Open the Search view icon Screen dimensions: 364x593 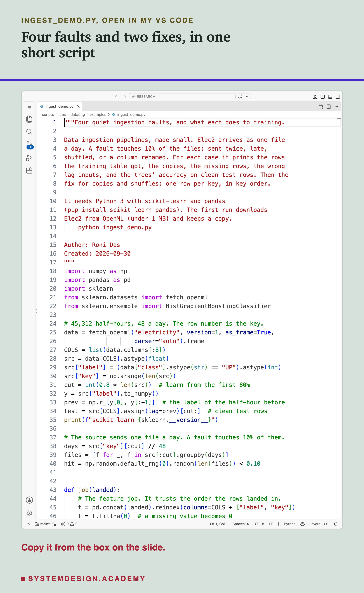(x=29, y=132)
